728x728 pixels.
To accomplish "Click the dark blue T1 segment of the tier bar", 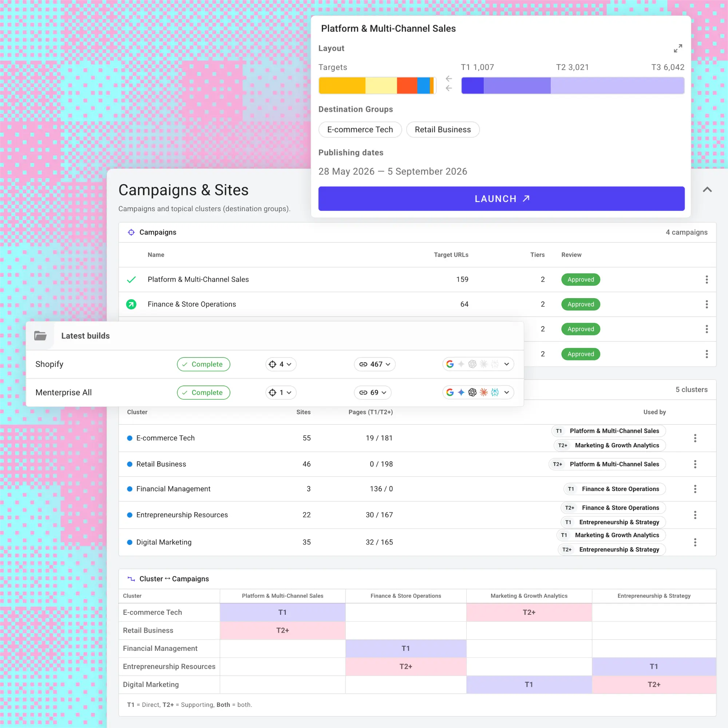I will pyautogui.click(x=472, y=86).
